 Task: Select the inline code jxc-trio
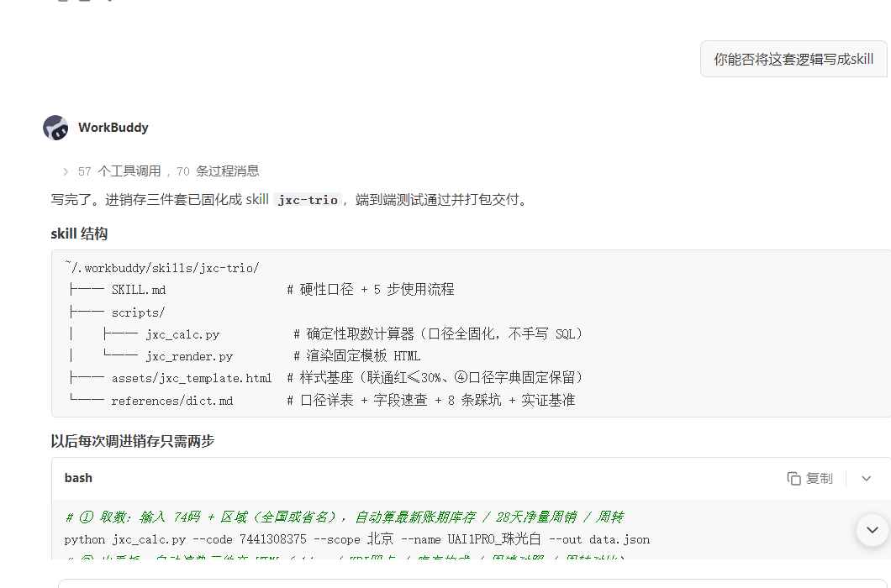pos(308,200)
